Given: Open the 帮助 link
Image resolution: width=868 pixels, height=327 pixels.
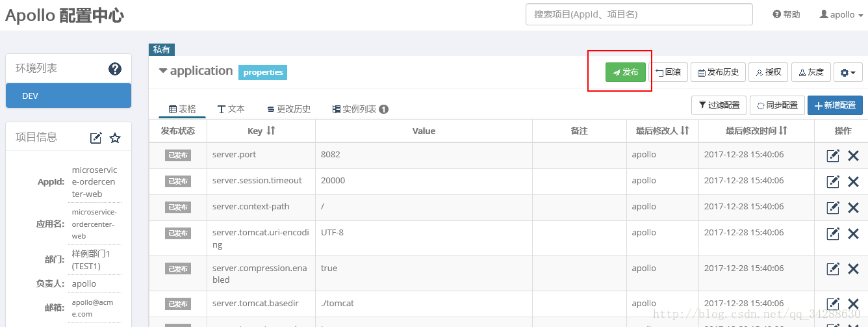Looking at the screenshot, I should coord(786,14).
